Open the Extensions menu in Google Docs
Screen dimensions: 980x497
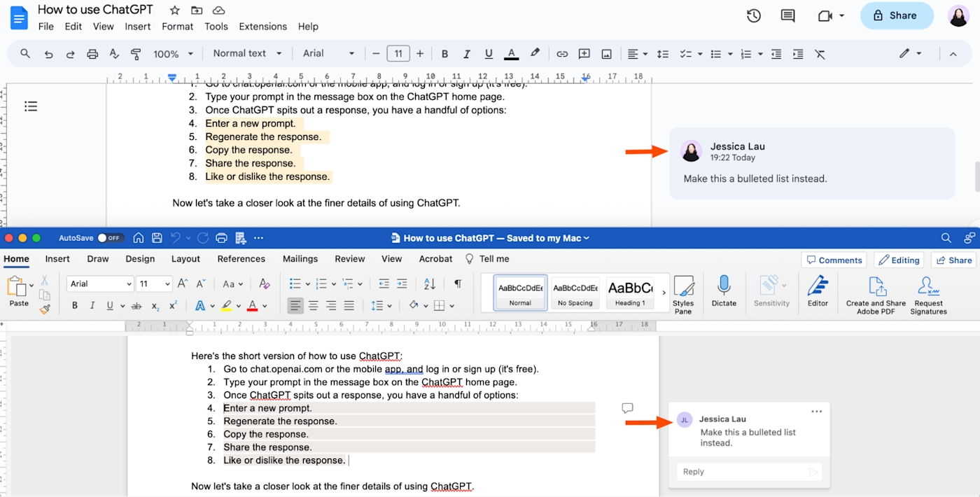262,27
